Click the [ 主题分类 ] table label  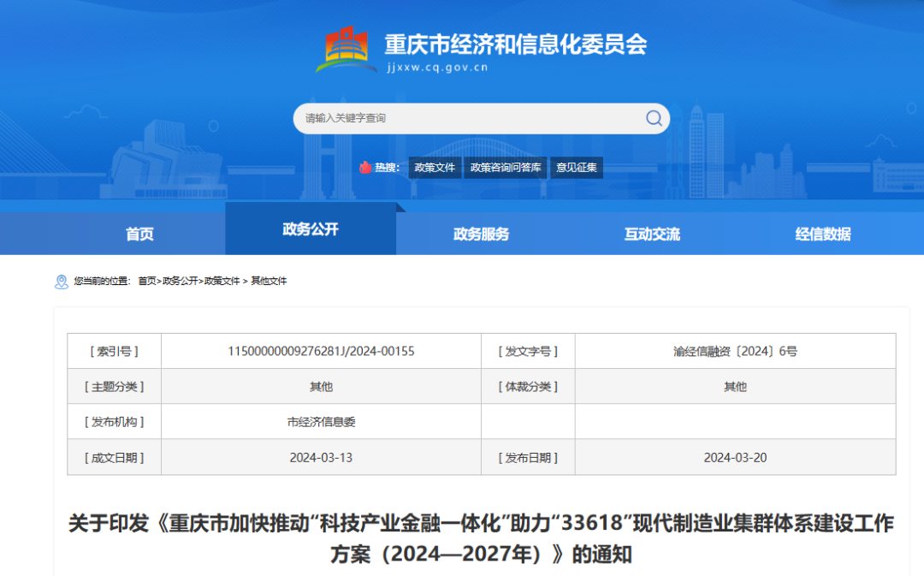pos(115,387)
